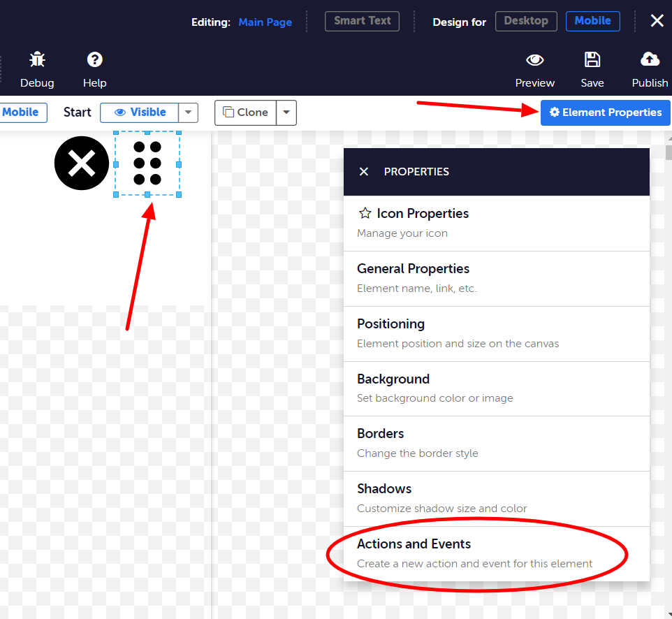Viewport: 672px width, 619px height.
Task: Open Icon Properties section
Action: pos(497,224)
